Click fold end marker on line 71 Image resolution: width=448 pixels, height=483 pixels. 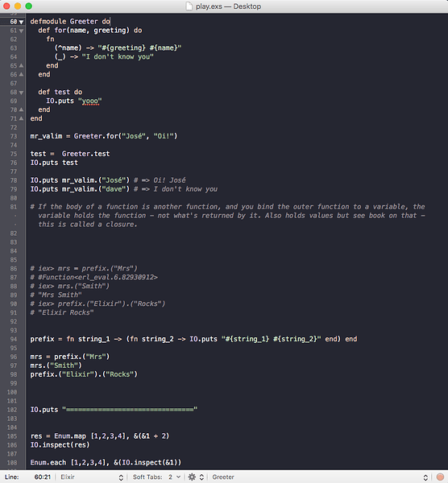click(x=21, y=118)
